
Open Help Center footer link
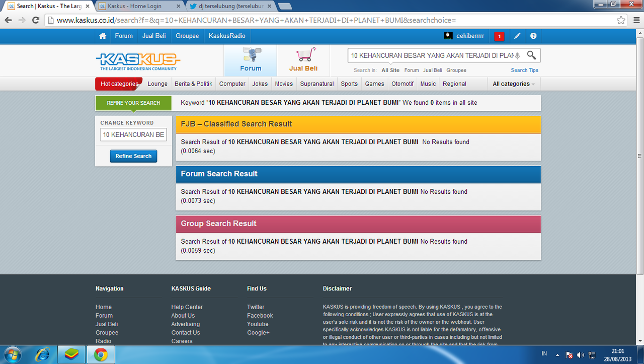[187, 307]
